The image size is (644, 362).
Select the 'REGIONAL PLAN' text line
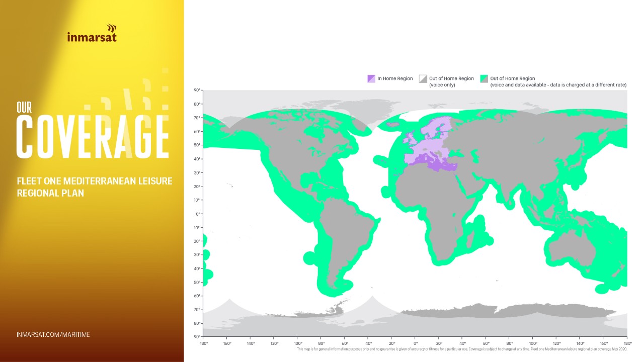click(50, 193)
